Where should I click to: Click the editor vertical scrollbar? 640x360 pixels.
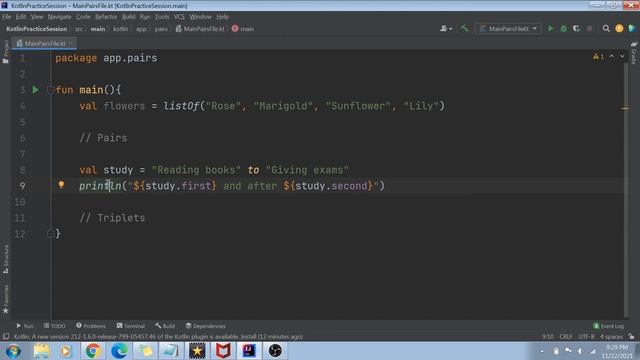point(626,190)
